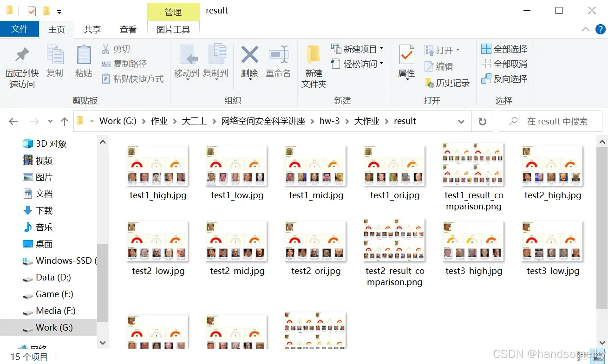This screenshot has width=608, height=364.
Task: Click 大三上 in the breadcrumb
Action: [194, 121]
